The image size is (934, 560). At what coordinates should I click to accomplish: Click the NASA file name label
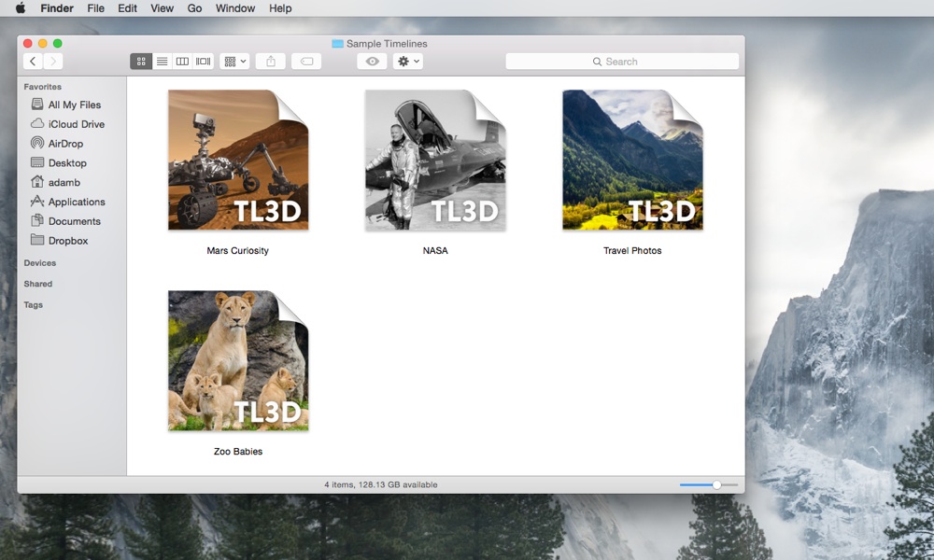point(435,250)
